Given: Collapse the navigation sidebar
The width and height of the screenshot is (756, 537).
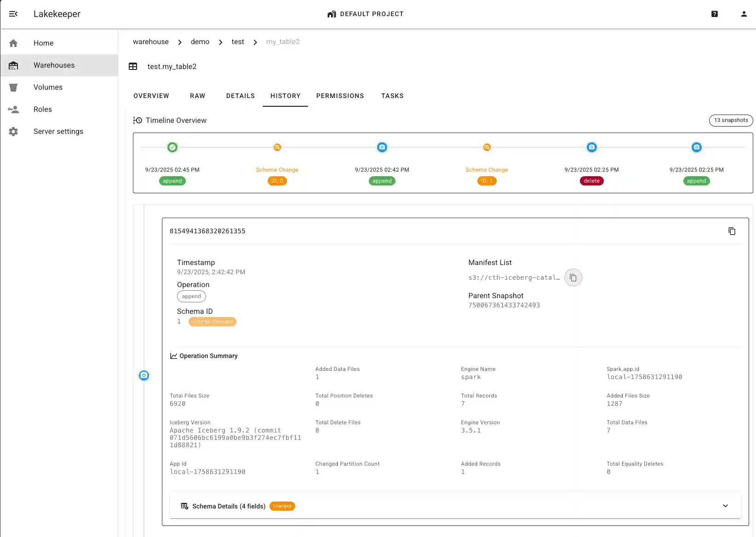Looking at the screenshot, I should click(13, 14).
